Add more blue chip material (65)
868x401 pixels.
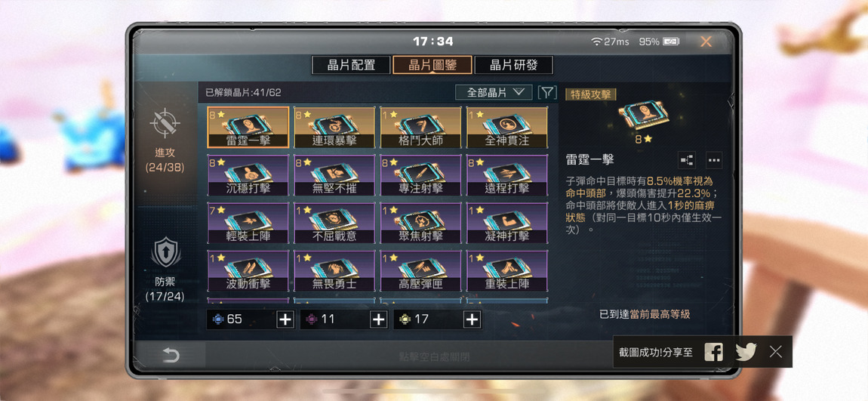click(x=285, y=319)
